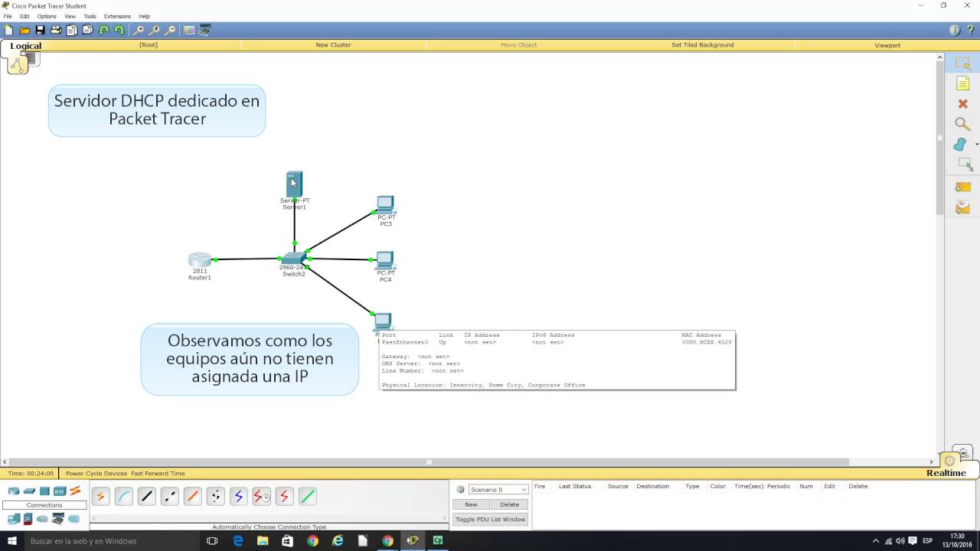Save with the floppy disk icon
This screenshot has height=551, width=980.
pyautogui.click(x=40, y=30)
